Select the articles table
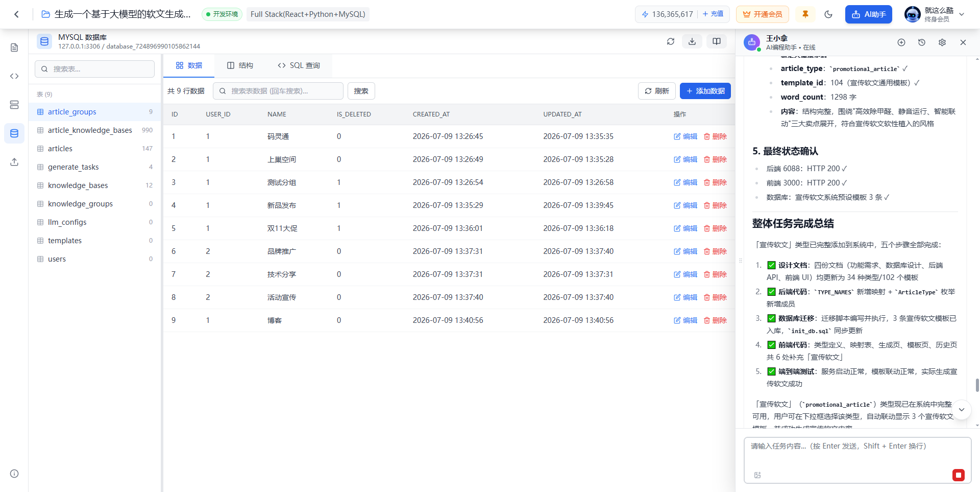980x492 pixels. coord(95,149)
